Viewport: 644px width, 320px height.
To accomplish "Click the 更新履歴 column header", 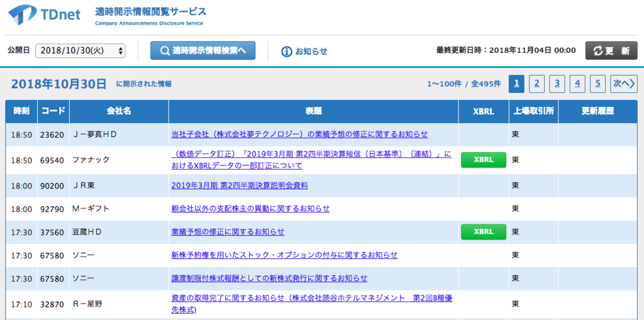I will (x=597, y=111).
